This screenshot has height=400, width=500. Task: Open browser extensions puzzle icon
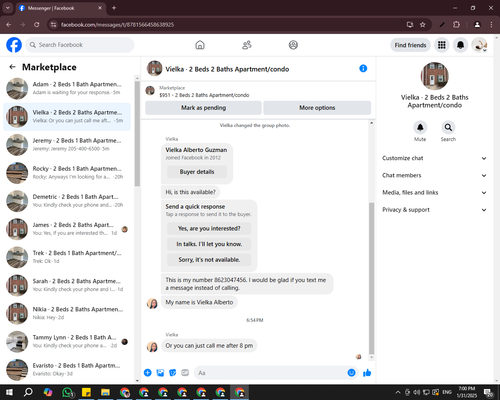tap(456, 25)
